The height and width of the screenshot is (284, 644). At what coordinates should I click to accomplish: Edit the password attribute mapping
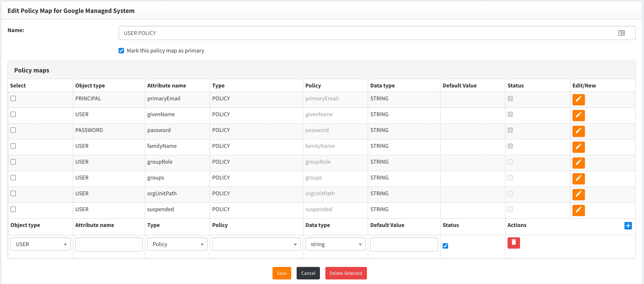pyautogui.click(x=578, y=131)
